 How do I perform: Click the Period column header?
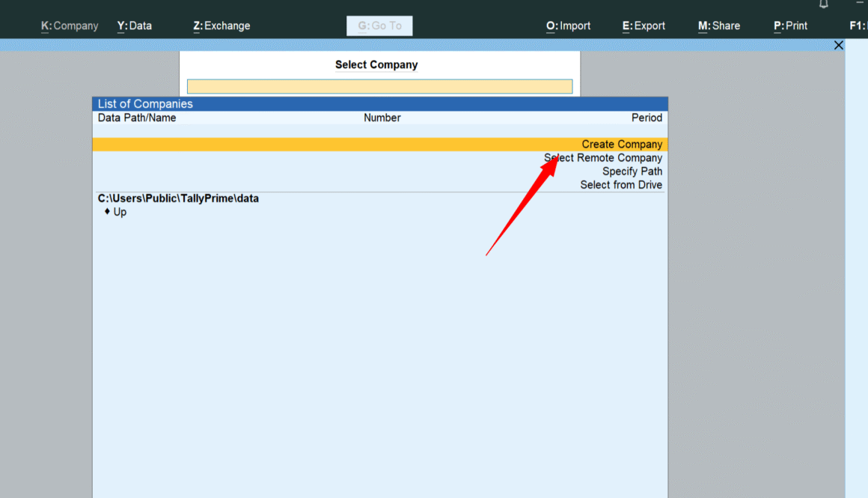pos(647,118)
